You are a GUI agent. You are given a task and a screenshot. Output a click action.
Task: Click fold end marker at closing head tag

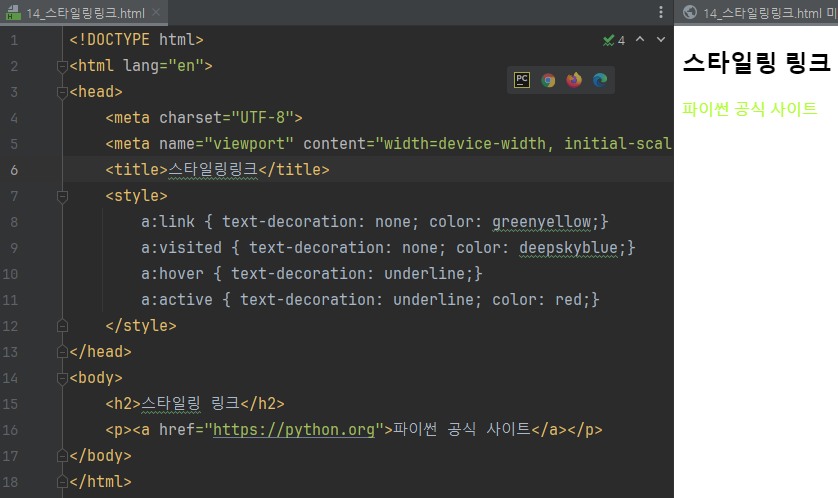pos(62,352)
